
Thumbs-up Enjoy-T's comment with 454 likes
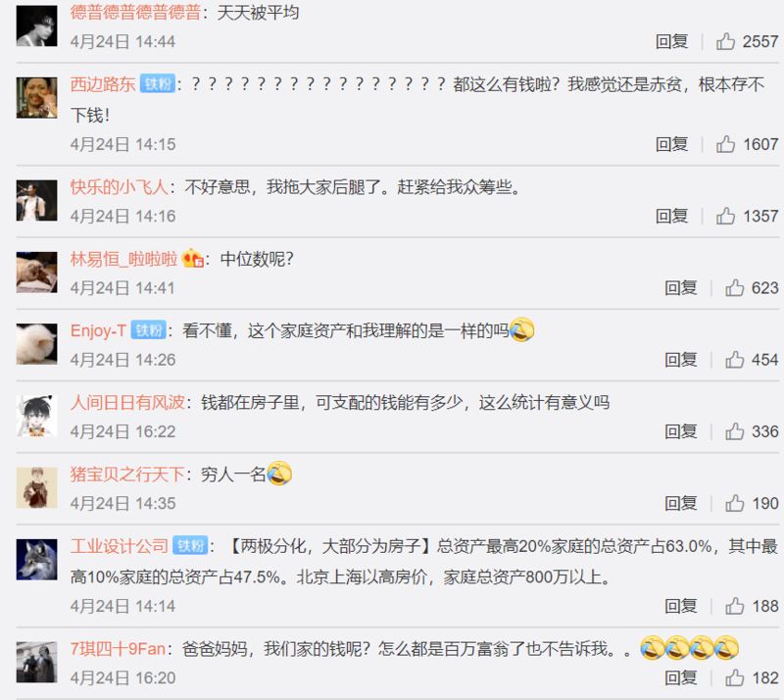(x=734, y=359)
